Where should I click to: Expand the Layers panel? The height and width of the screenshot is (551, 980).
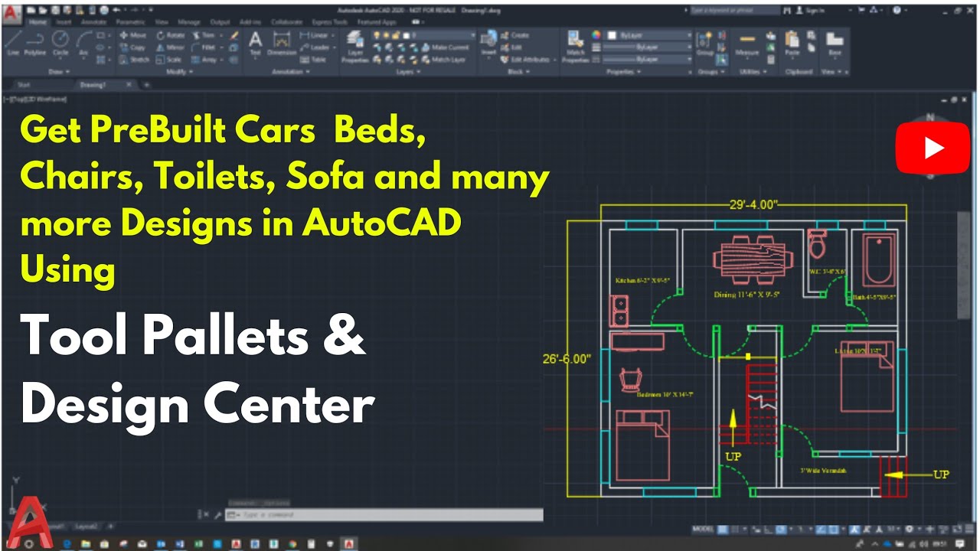point(408,71)
